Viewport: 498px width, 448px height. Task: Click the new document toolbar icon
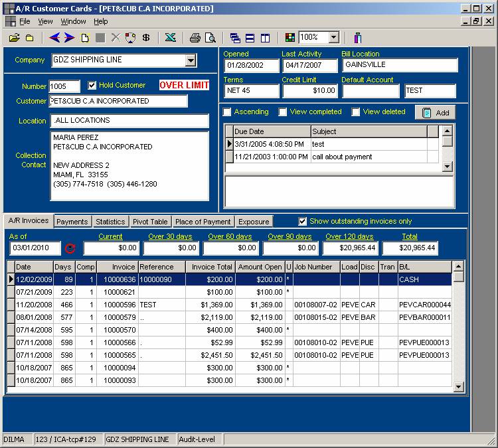tap(85, 38)
